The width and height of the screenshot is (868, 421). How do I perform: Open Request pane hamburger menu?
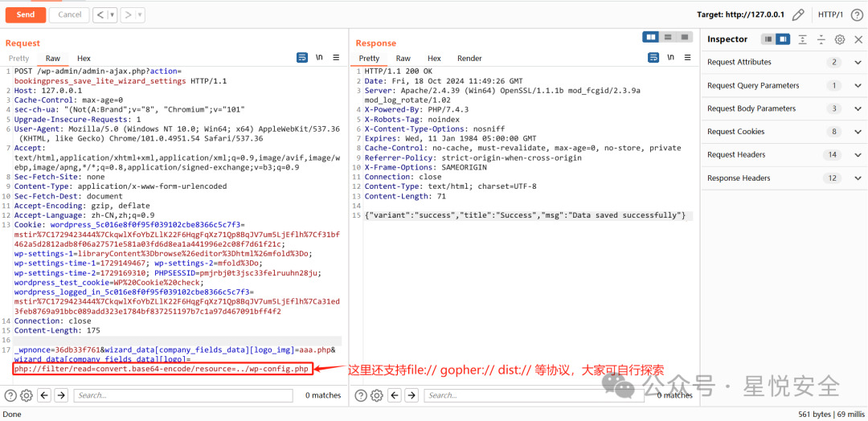(x=336, y=57)
